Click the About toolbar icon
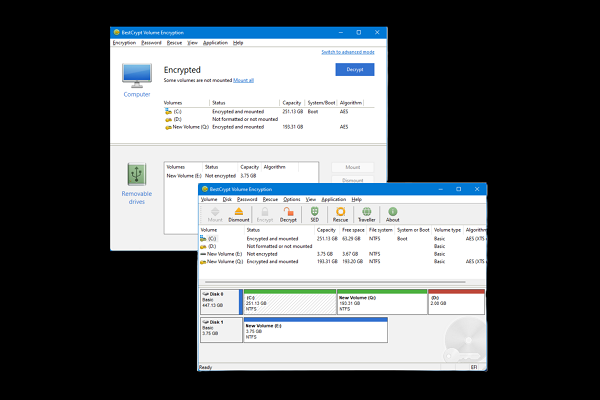Screen dimensions: 600x400 pos(393,215)
